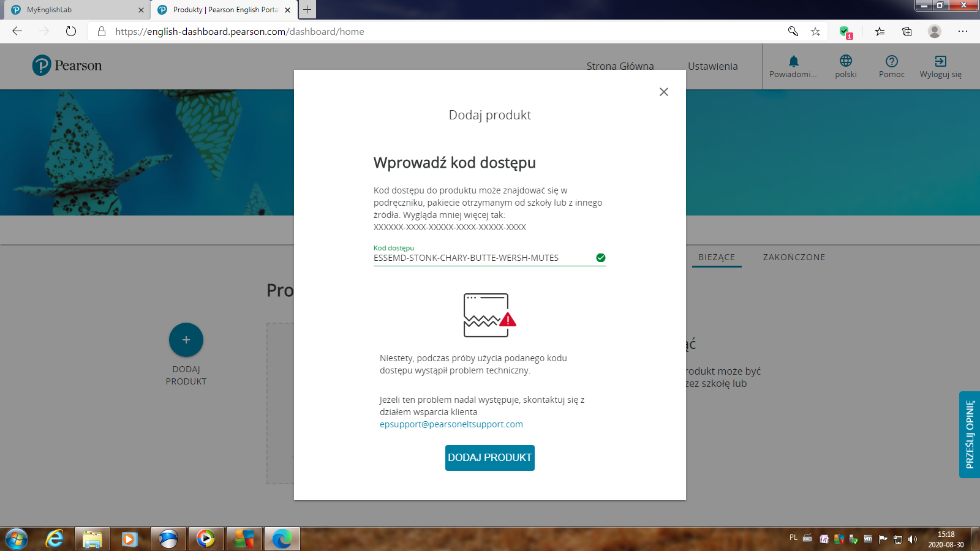Click the Show desktop strip
The width and height of the screenshot is (980, 551).
tap(975, 539)
